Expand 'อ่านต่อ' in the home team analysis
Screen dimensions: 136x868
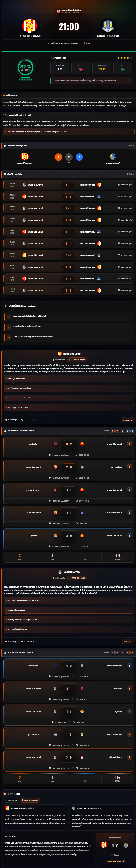point(128,420)
